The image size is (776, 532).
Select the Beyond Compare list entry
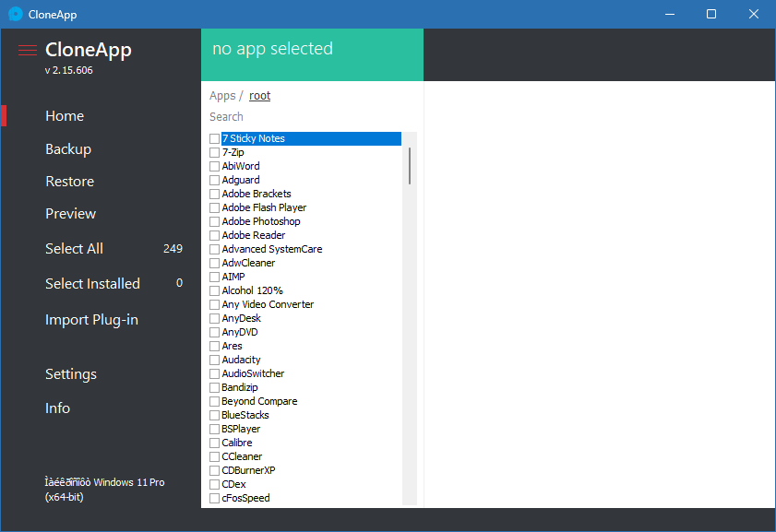tap(259, 401)
